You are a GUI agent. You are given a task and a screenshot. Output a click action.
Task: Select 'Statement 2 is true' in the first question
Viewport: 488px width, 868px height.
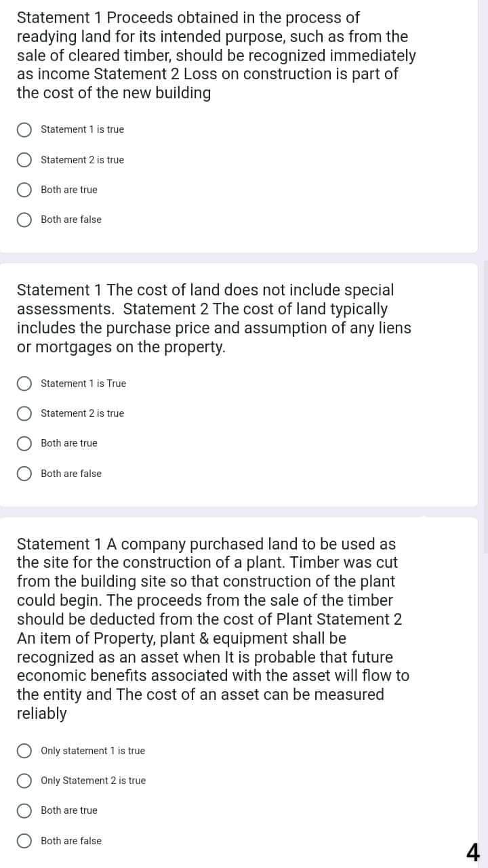24,160
